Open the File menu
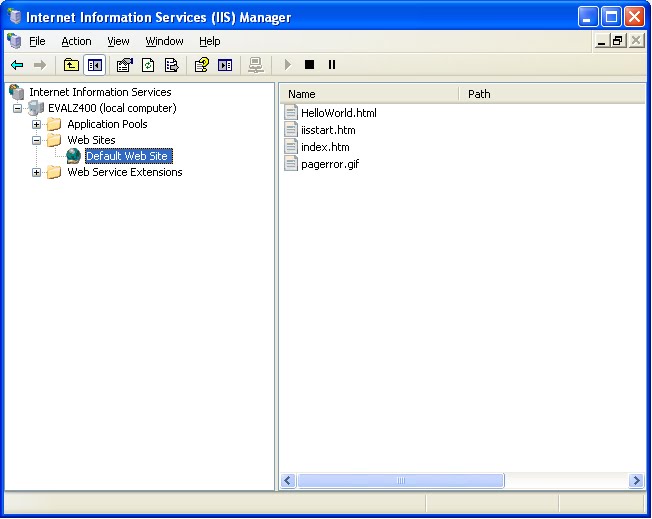 pos(37,41)
